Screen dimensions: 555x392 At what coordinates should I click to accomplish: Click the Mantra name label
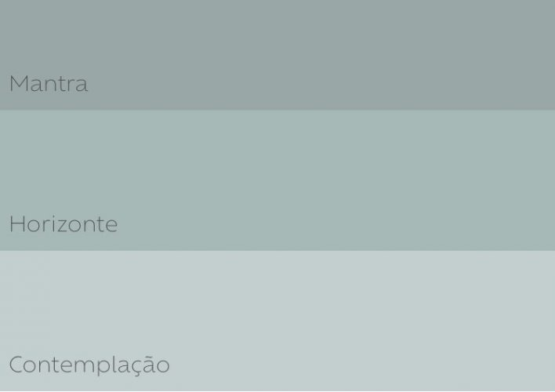[x=49, y=84]
